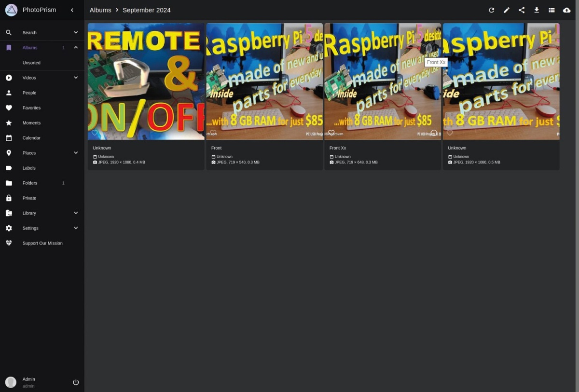The width and height of the screenshot is (579, 392).
Task: Click the Calendar icon in sidebar
Action: (9, 138)
